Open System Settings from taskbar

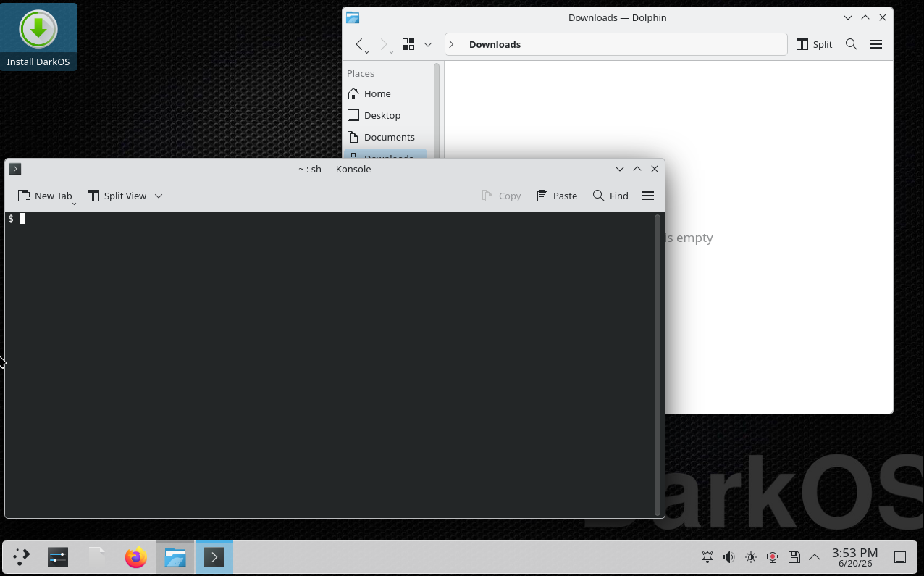(58, 557)
